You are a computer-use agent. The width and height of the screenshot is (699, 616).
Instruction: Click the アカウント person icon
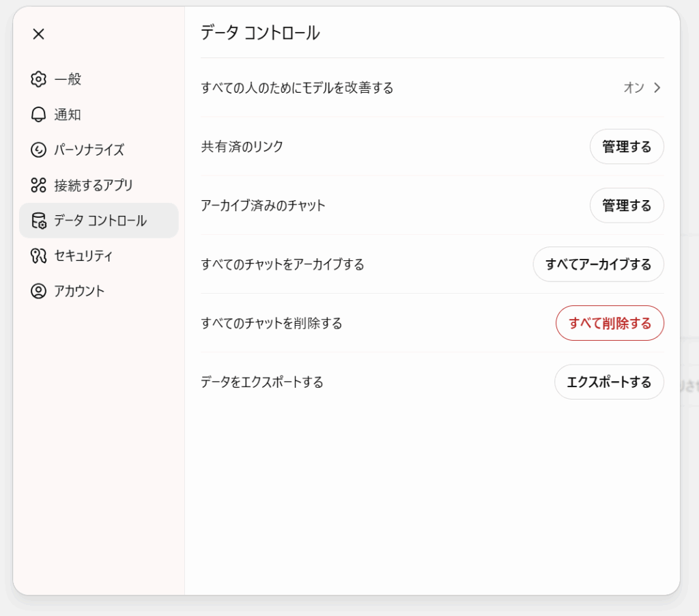pos(38,291)
